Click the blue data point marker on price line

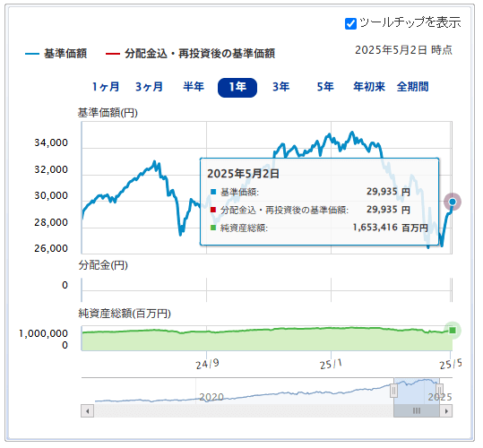(453, 202)
